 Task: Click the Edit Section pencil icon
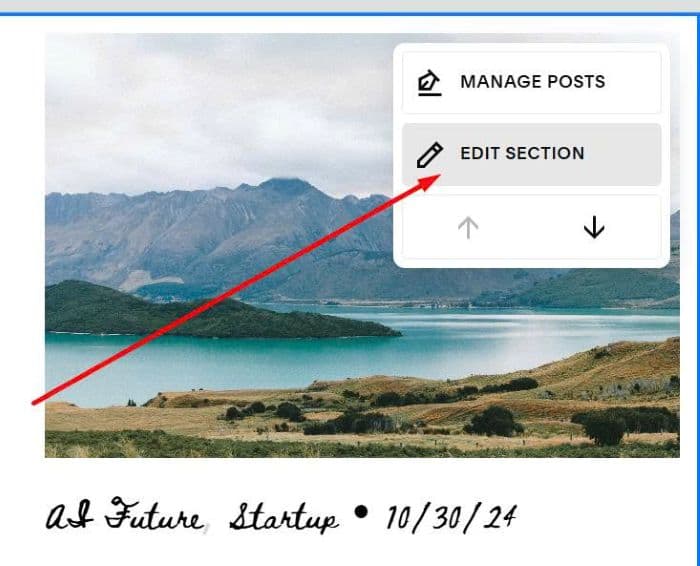pyautogui.click(x=429, y=155)
